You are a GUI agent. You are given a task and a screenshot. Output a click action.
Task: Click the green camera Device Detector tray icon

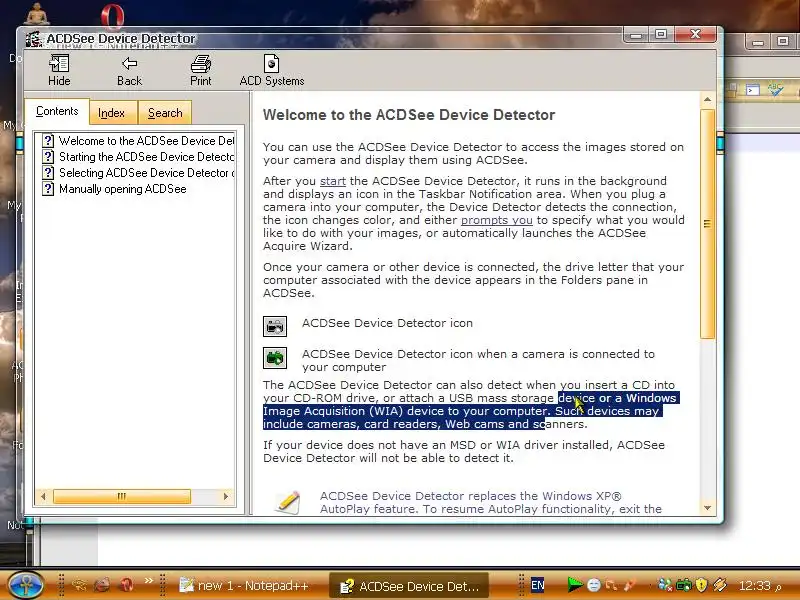[684, 585]
